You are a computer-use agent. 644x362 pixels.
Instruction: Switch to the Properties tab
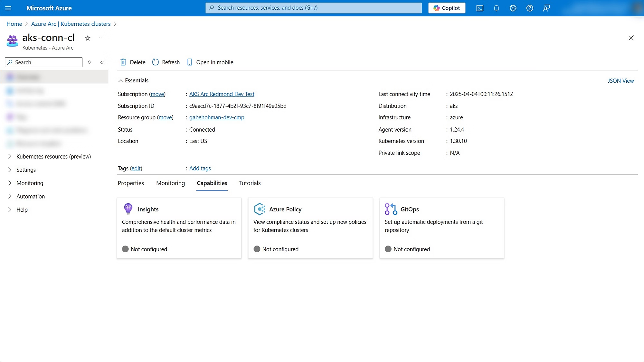(131, 183)
